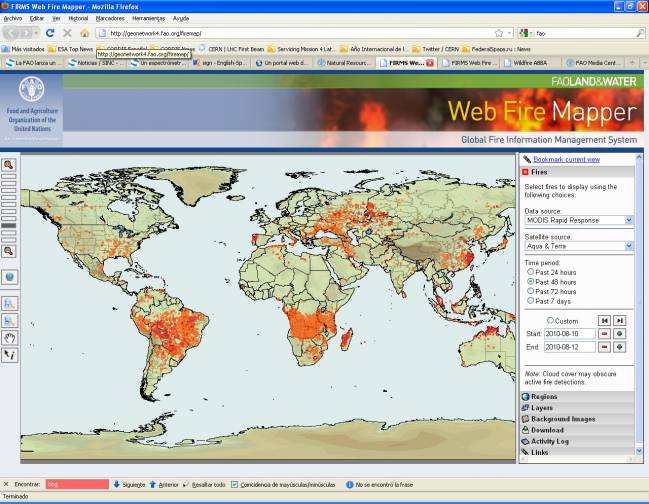Expand the Layers panel section
This screenshot has height=504, width=649.
(577, 408)
